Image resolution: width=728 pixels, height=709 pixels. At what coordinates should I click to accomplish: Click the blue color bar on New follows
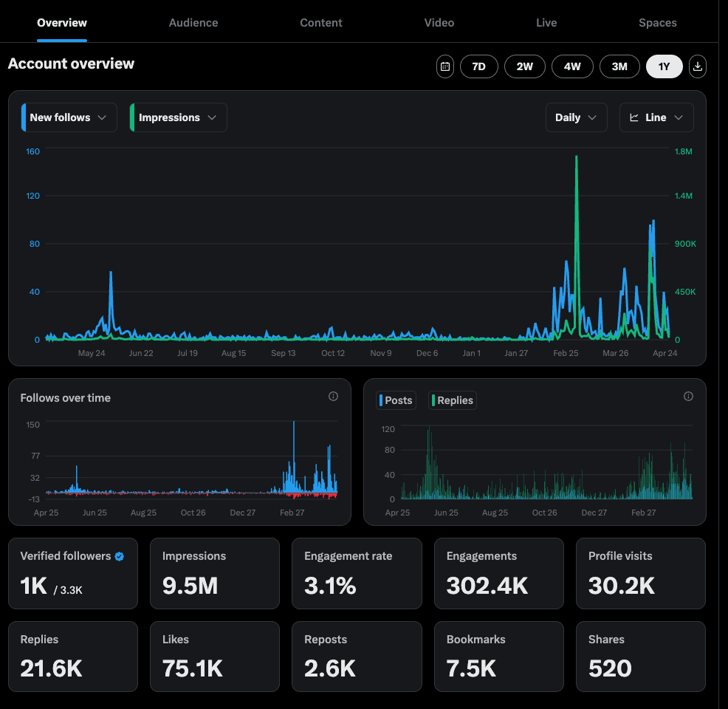pos(24,117)
